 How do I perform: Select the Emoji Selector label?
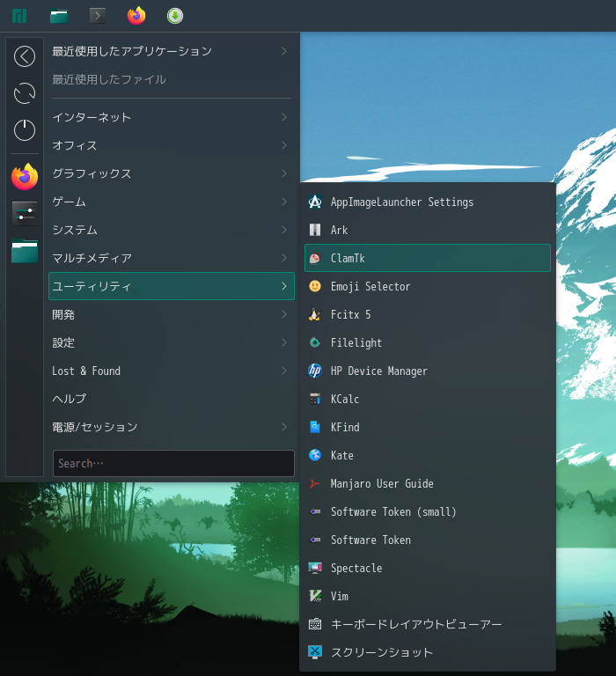pos(370,286)
